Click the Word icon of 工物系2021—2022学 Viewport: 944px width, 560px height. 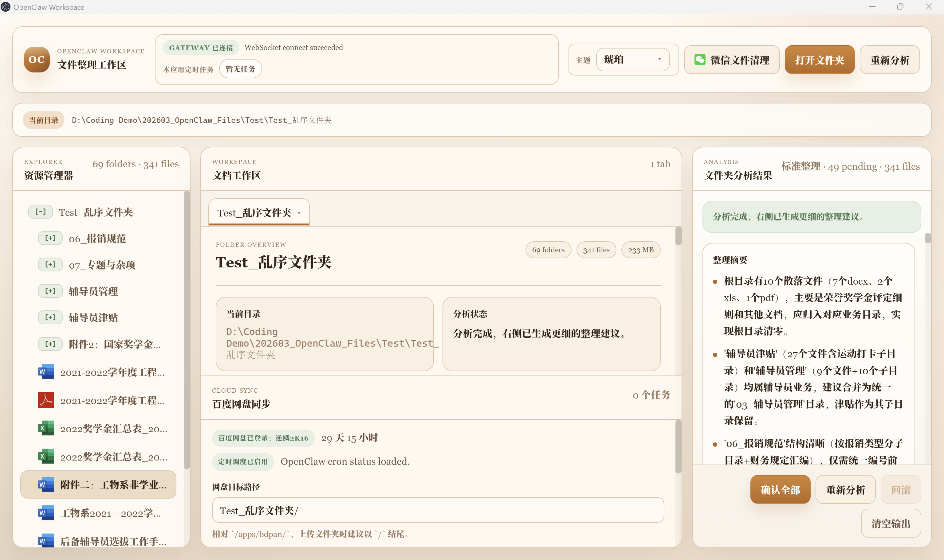(x=46, y=513)
